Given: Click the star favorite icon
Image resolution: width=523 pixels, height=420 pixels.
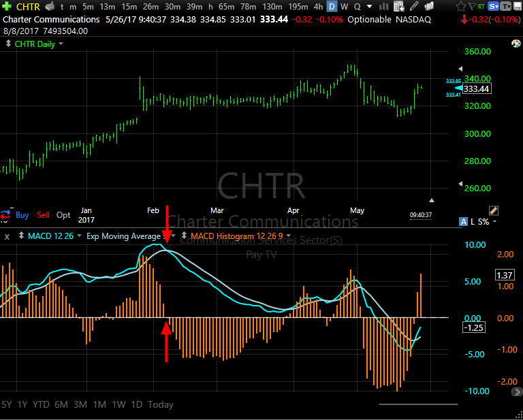Looking at the screenshot, I should point(460,6).
